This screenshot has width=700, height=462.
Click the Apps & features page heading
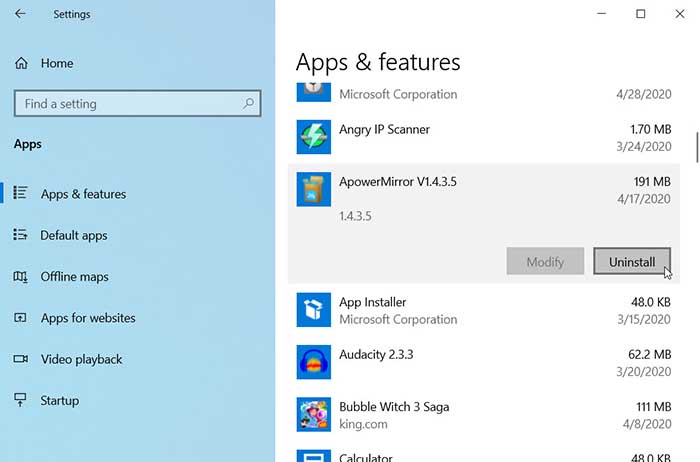pos(378,62)
